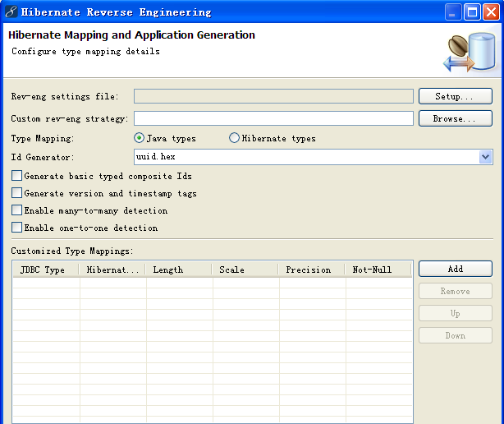Minimize the Hibernate Reverse Engineering window
This screenshot has height=424, width=504.
[452, 12]
